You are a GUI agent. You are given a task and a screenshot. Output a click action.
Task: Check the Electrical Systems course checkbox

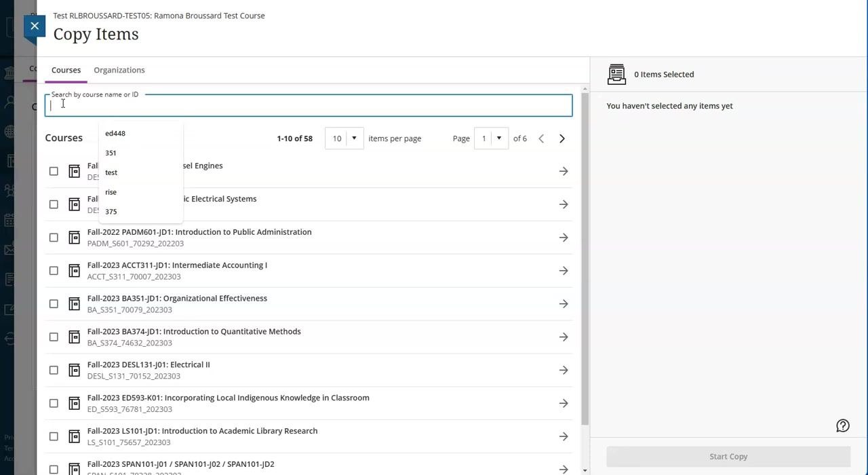[x=54, y=204]
